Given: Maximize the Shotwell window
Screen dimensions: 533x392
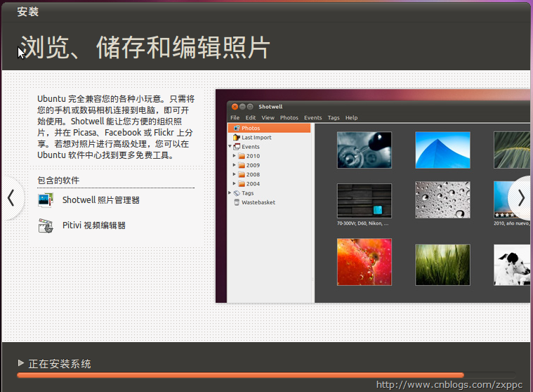Looking at the screenshot, I should coord(250,107).
